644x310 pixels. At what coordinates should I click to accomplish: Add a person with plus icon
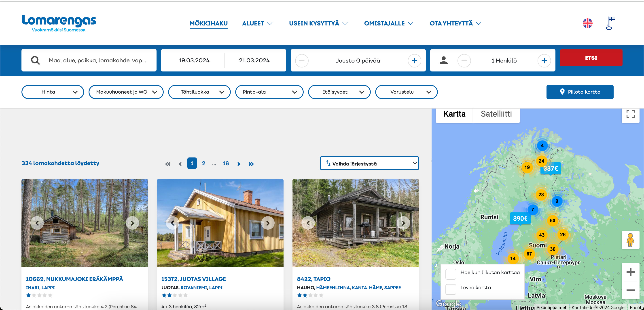(544, 61)
